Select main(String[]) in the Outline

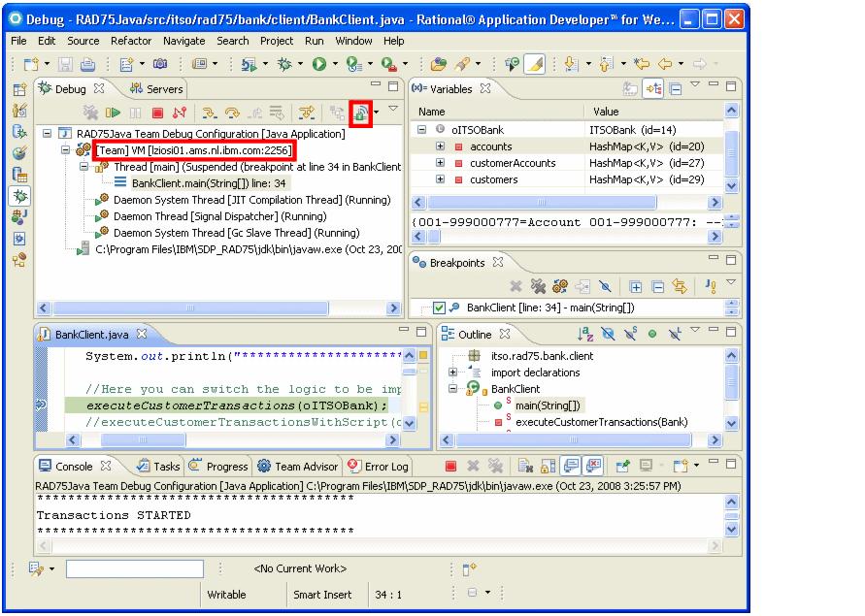pos(548,405)
